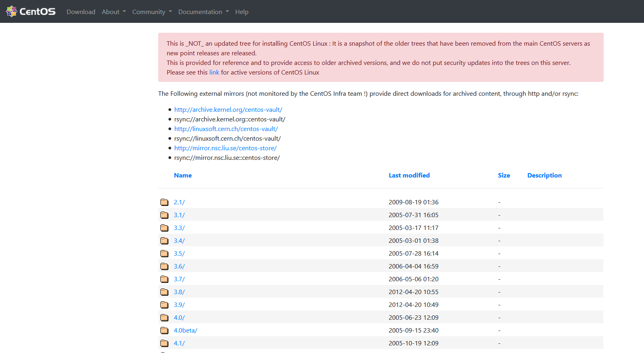Open the Download nav item
Screen dimensions: 644x353
(81, 12)
